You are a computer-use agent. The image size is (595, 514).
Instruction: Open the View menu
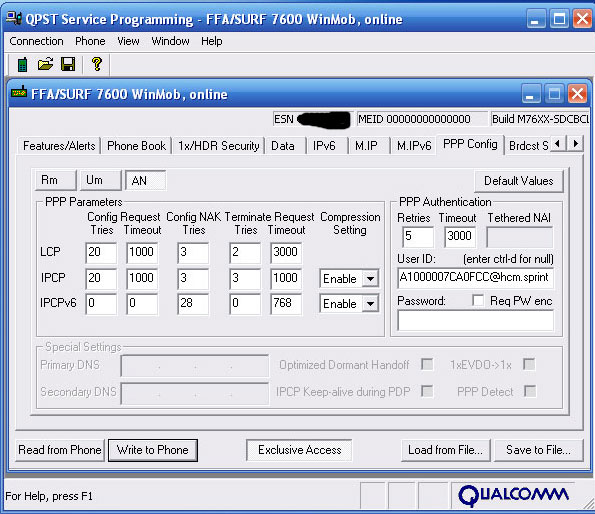pos(128,41)
